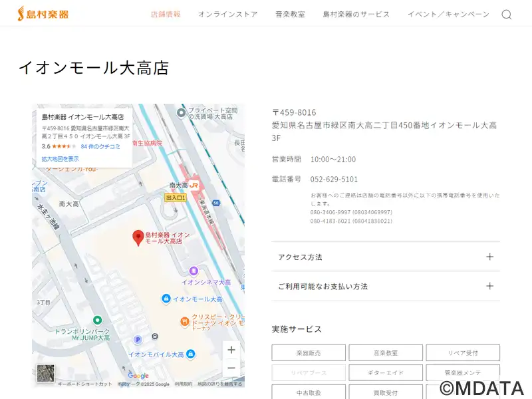The height and width of the screenshot is (399, 532).
Task: Open the オンラインストア menu item
Action: pos(227,14)
